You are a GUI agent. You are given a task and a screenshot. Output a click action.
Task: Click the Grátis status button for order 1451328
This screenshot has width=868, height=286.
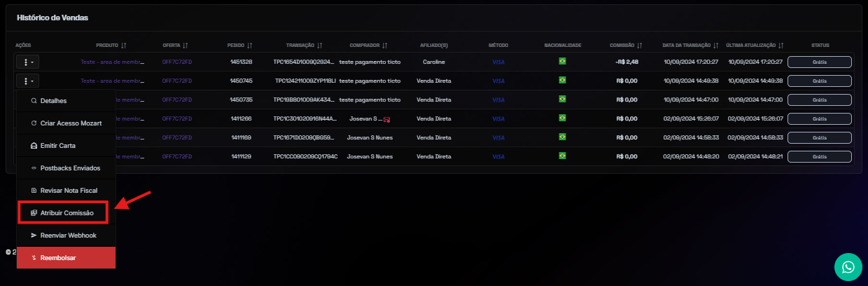point(819,62)
